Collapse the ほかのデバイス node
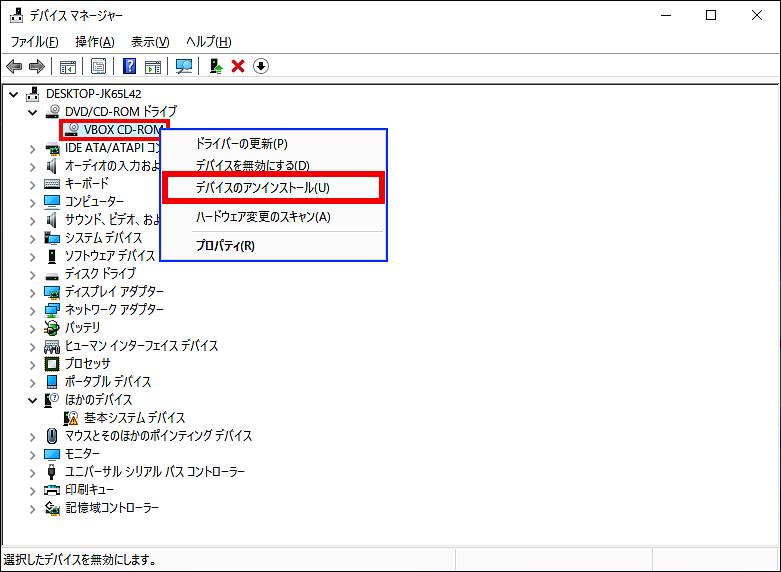 [x=32, y=400]
